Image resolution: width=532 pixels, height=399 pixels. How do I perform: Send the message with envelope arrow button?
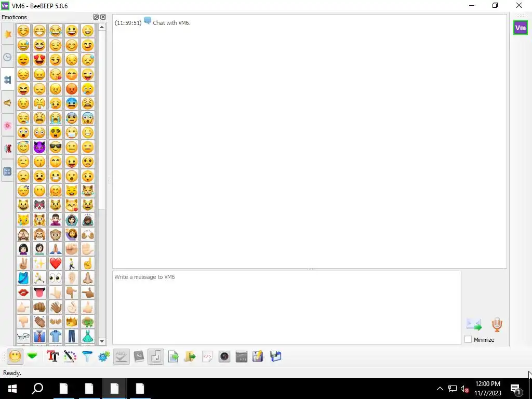pyautogui.click(x=474, y=324)
